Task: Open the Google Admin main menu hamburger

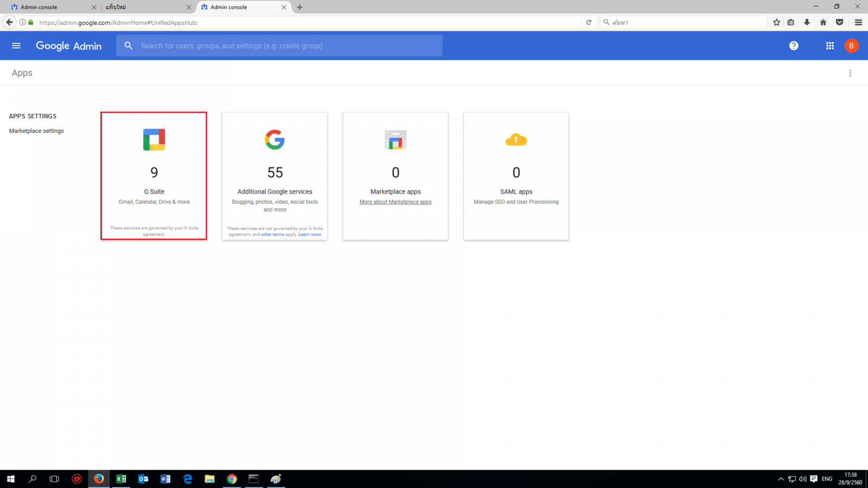Action: (16, 46)
